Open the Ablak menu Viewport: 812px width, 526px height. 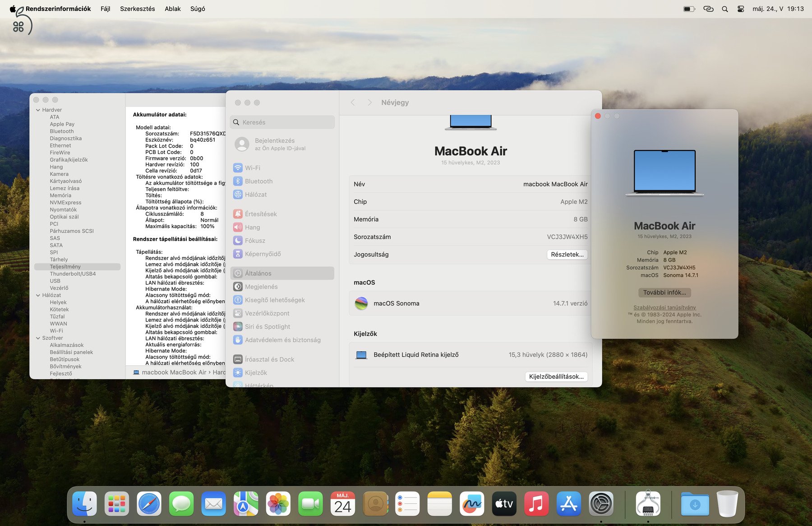point(173,9)
